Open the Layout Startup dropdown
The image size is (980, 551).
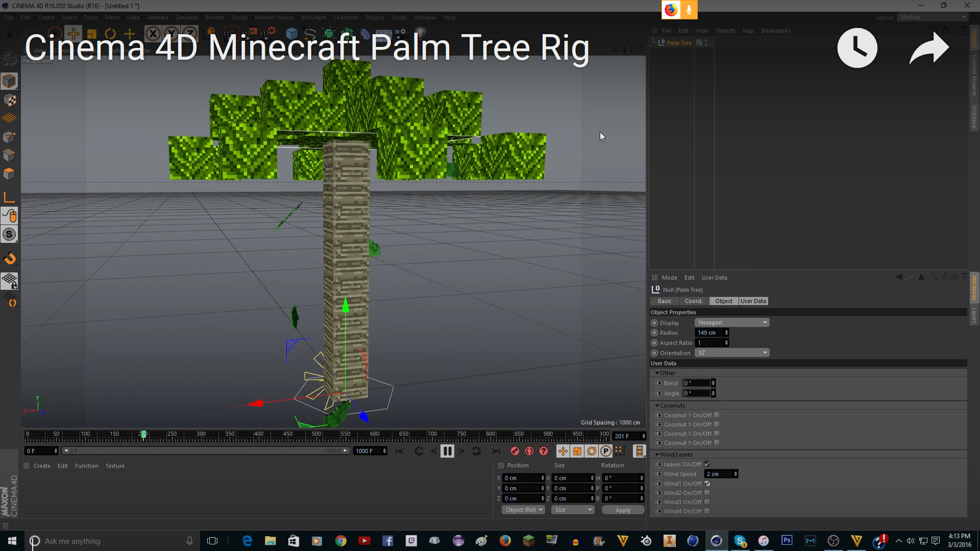pos(933,17)
